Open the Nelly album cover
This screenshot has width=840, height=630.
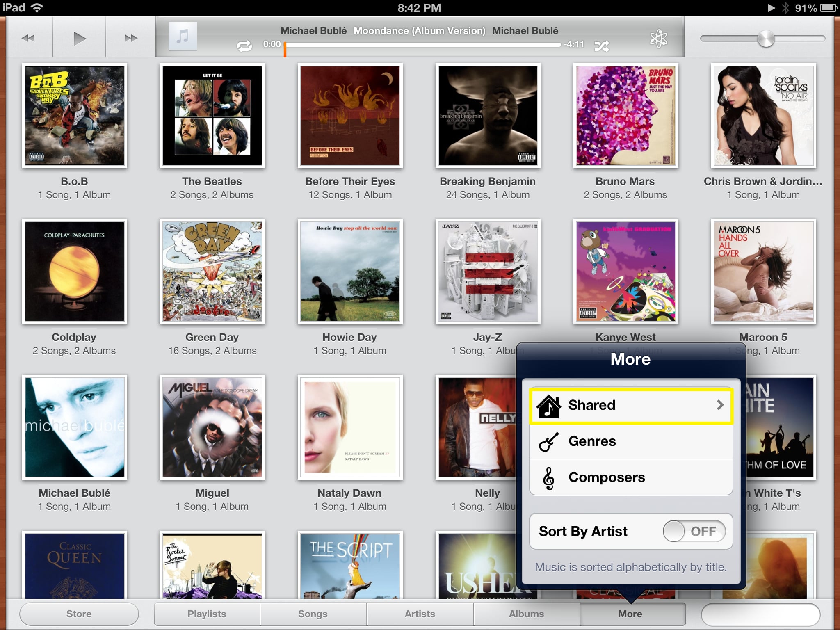click(x=476, y=427)
